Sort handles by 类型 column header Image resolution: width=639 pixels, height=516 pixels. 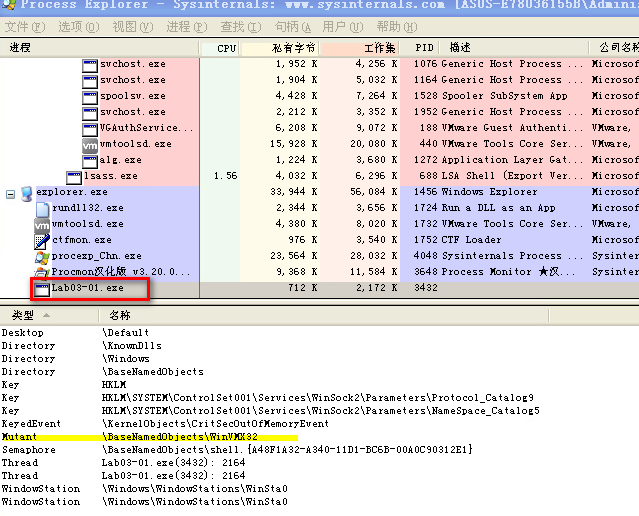pyautogui.click(x=49, y=315)
